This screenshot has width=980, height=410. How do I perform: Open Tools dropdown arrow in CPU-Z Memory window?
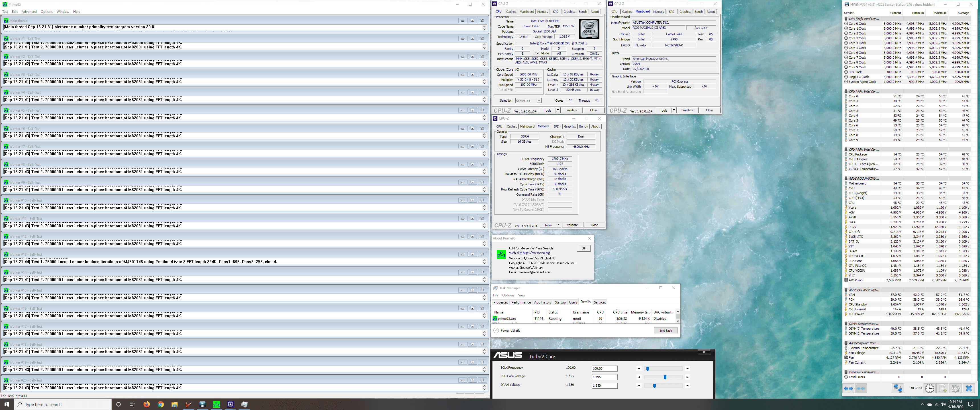(558, 225)
